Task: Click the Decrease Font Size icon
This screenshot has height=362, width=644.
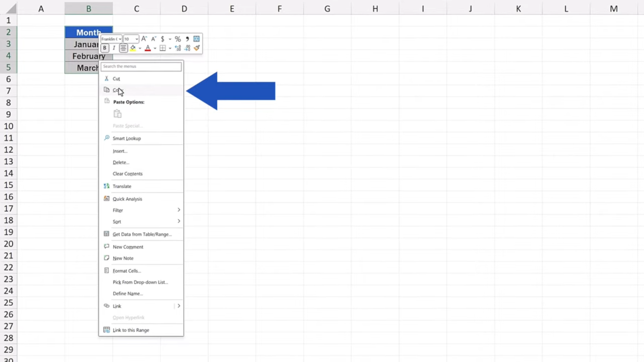Action: pos(154,39)
